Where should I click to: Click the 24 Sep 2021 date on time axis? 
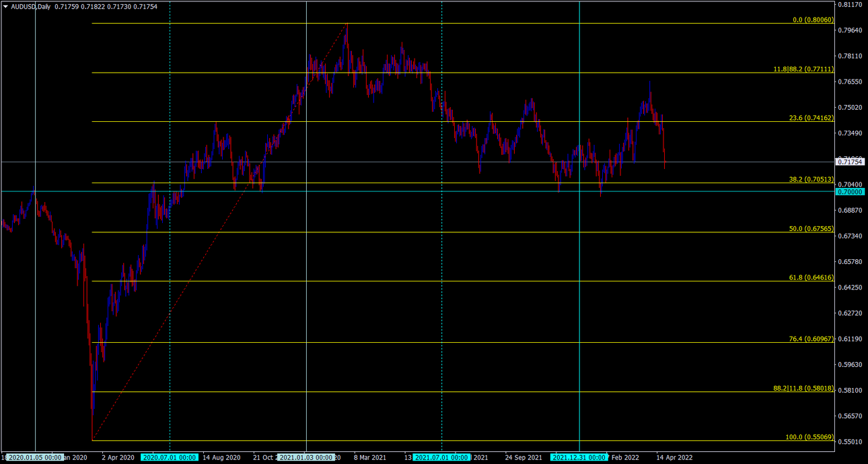tap(524, 458)
